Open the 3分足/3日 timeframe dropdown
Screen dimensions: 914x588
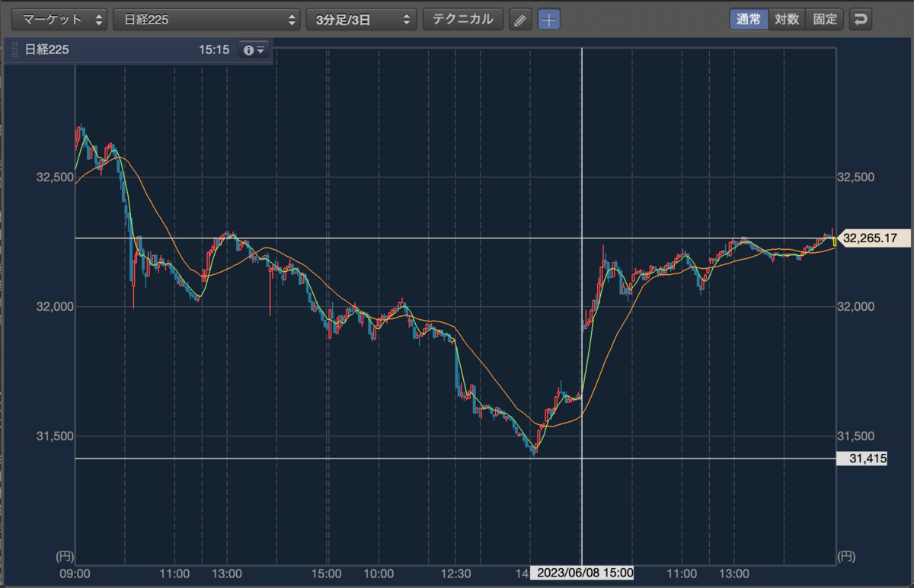click(x=361, y=20)
